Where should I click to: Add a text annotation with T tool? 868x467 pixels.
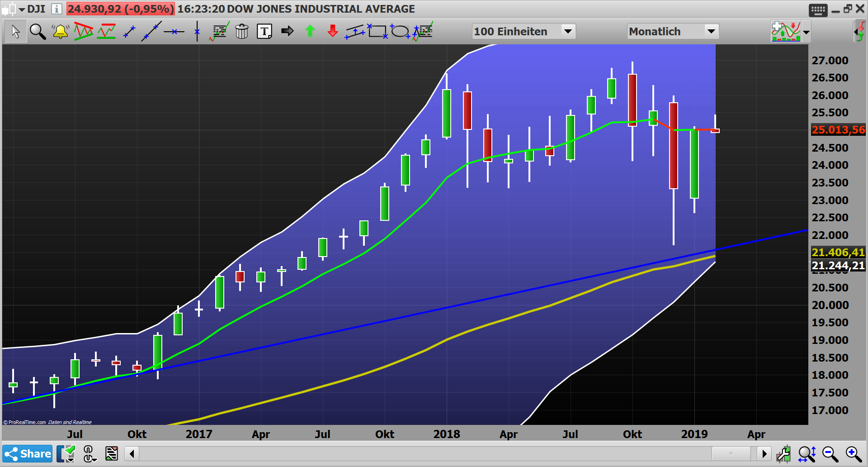[x=264, y=32]
